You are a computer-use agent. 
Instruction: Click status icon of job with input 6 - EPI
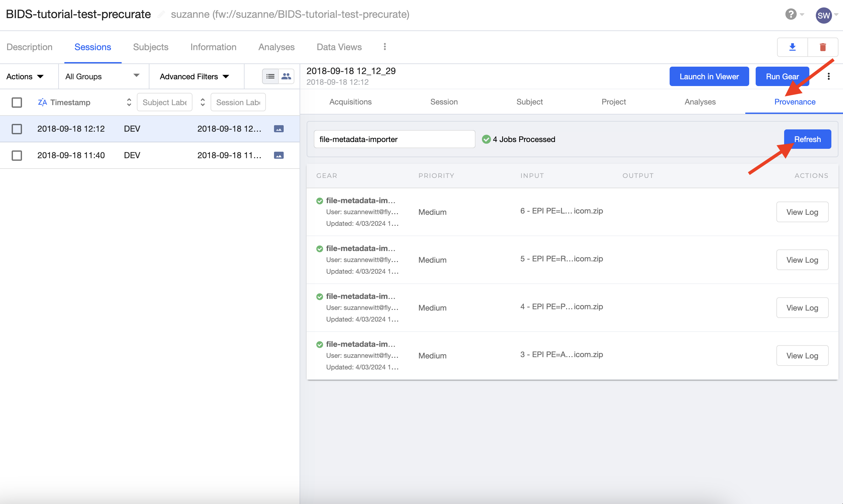[320, 201]
